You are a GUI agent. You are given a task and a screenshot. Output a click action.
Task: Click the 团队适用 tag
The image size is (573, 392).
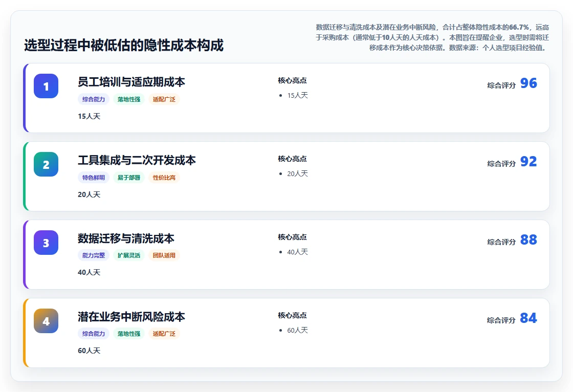coord(164,255)
